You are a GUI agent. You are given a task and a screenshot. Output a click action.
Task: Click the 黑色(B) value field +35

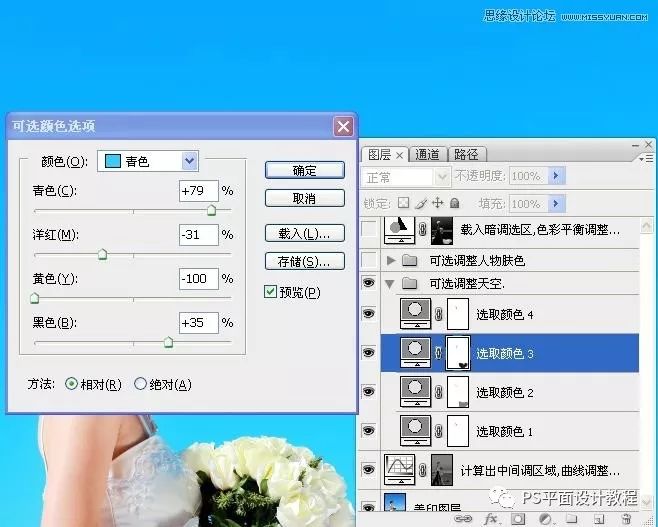tap(198, 323)
